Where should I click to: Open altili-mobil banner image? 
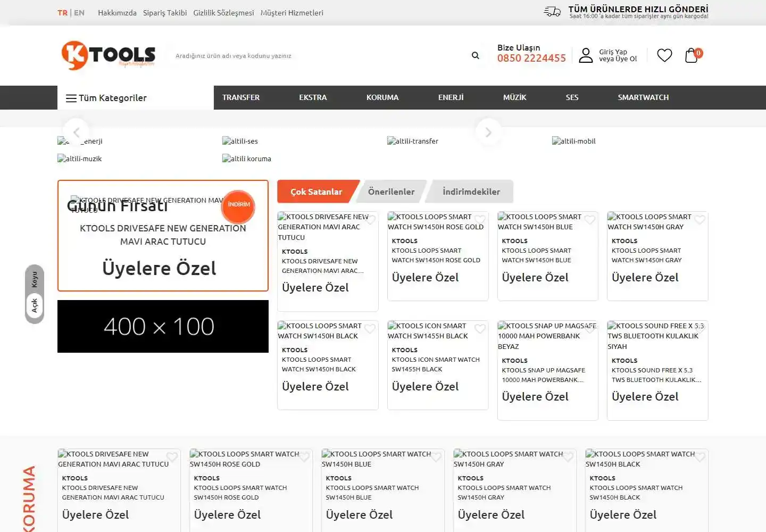point(574,141)
